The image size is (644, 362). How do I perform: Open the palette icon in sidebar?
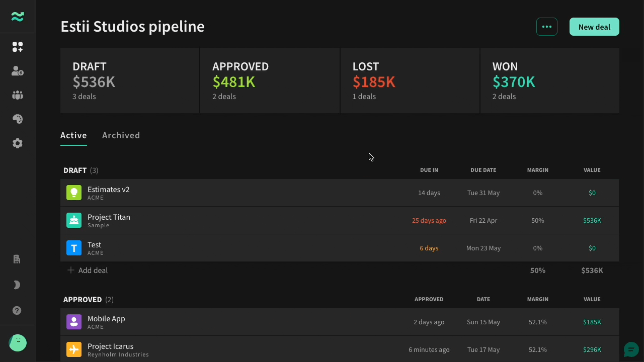pos(18,119)
